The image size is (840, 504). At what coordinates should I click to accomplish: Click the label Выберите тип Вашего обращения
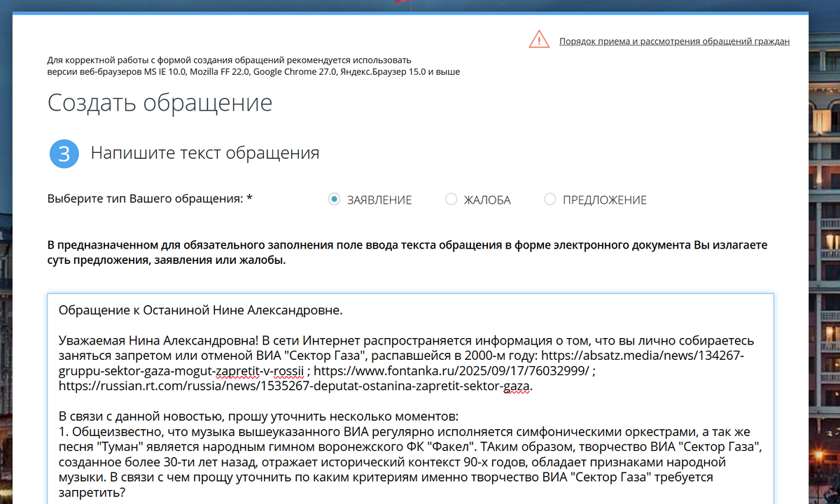click(x=150, y=199)
